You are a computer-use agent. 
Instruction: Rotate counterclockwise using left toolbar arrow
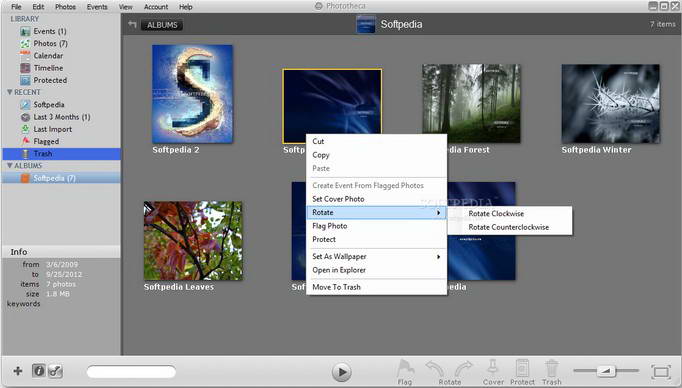pos(435,369)
